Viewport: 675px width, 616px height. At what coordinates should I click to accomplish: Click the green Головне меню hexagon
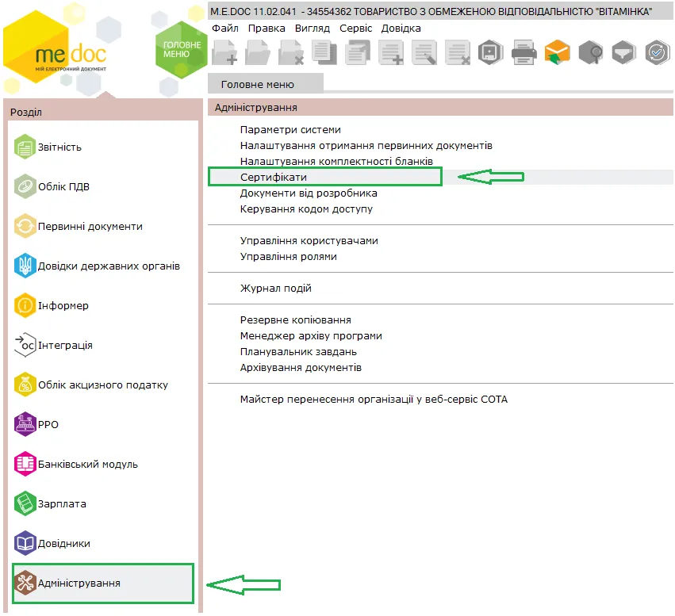(182, 49)
